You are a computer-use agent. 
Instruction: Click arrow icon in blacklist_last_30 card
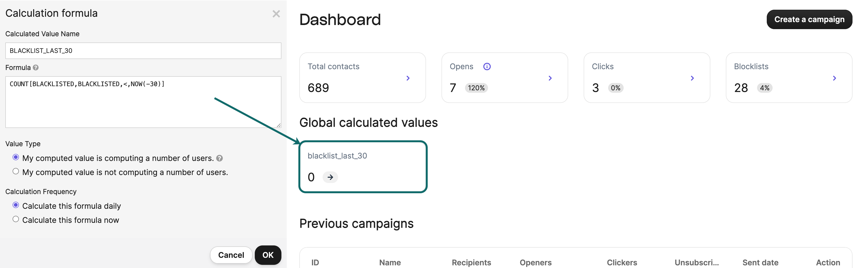pos(330,177)
